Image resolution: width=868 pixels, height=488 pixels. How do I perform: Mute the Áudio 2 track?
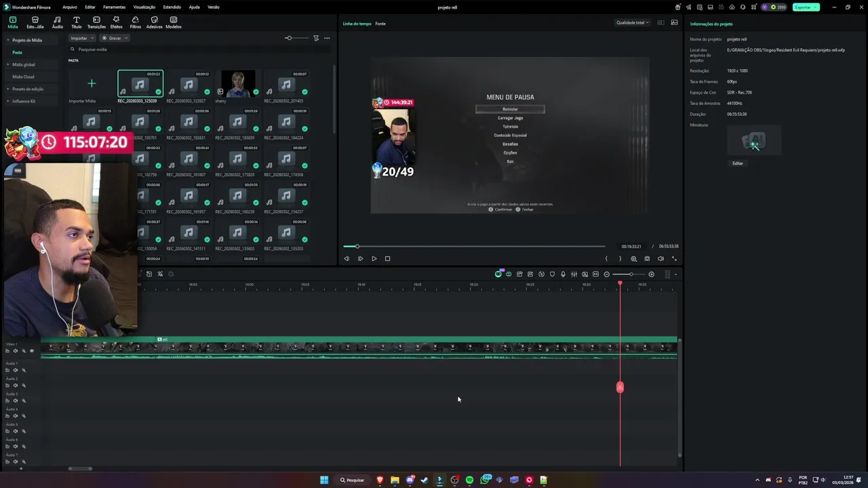pos(16,385)
